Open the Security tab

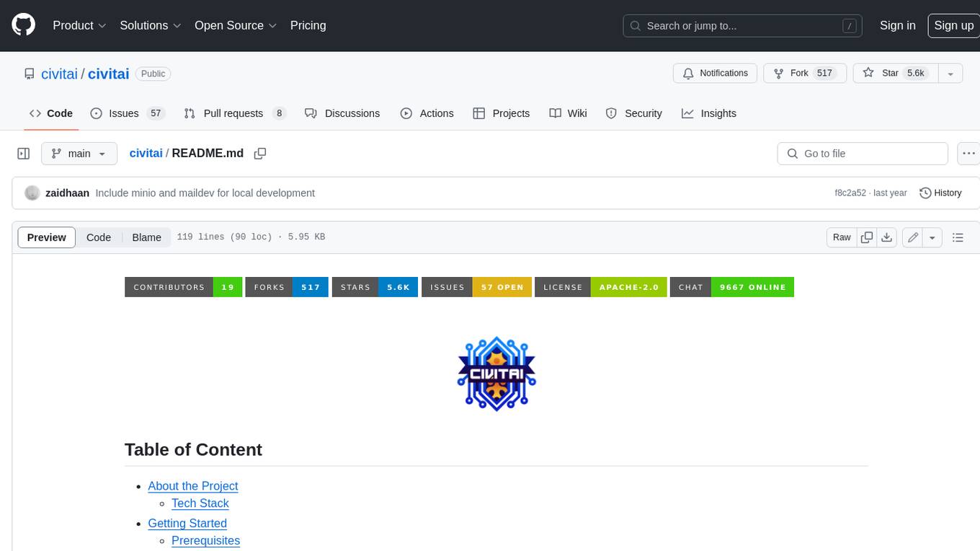point(634,113)
